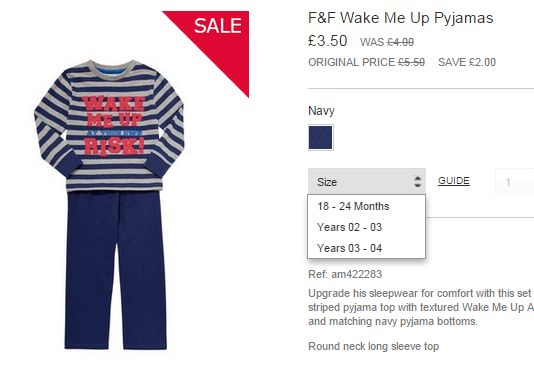Click the SAVE £2.00 label
The height and width of the screenshot is (365, 534).
pos(467,62)
